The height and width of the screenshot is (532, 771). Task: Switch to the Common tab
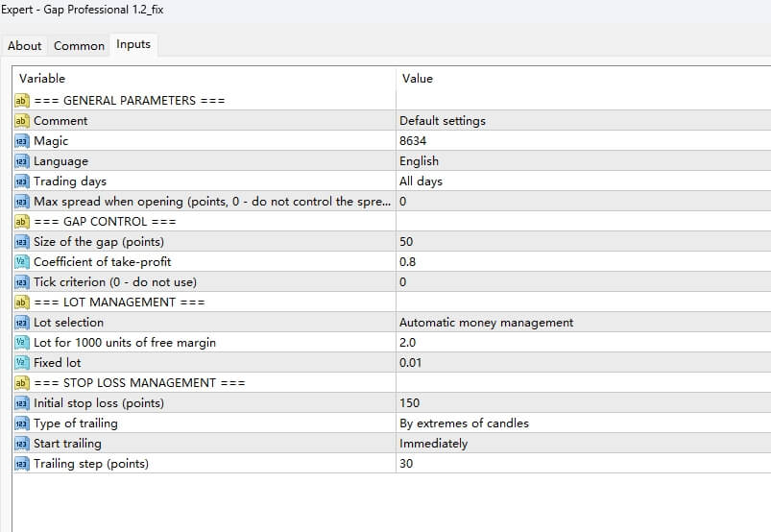point(79,46)
